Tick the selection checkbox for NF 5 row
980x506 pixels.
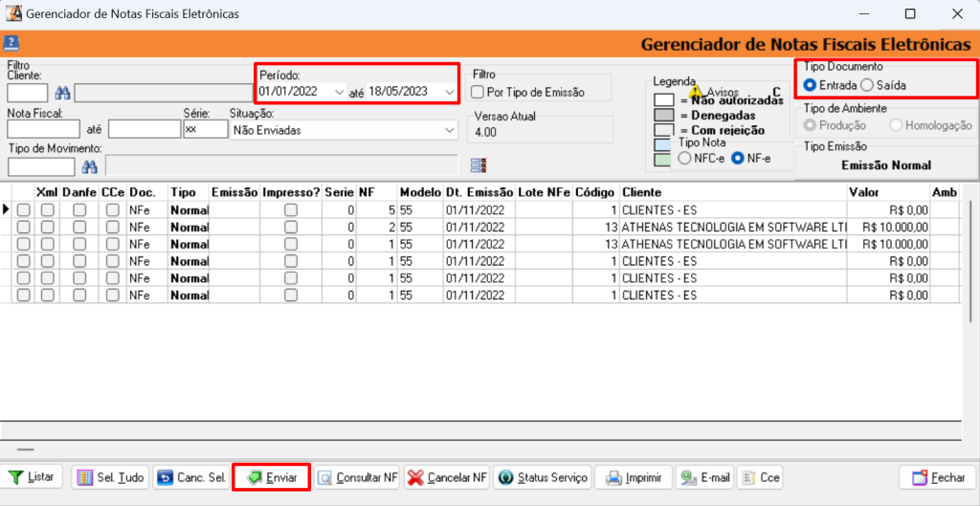[x=23, y=210]
